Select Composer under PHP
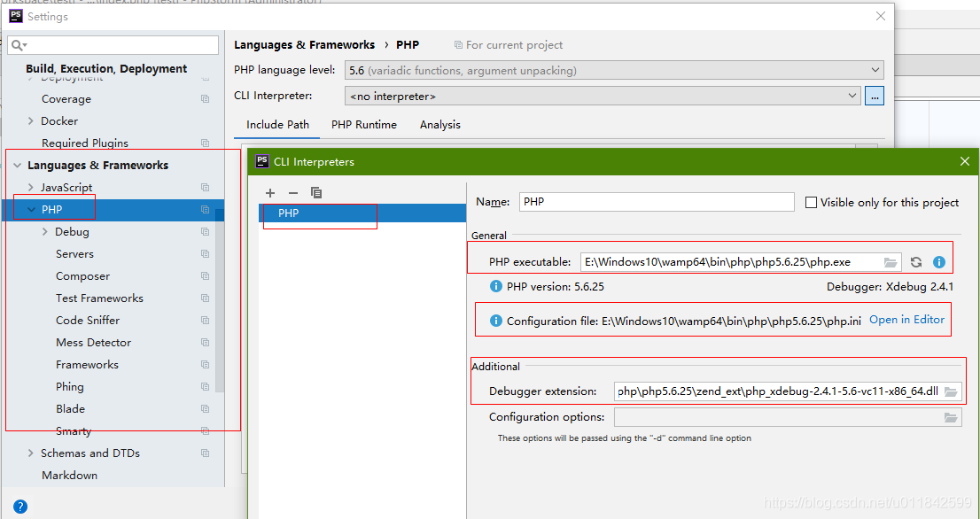 (83, 276)
